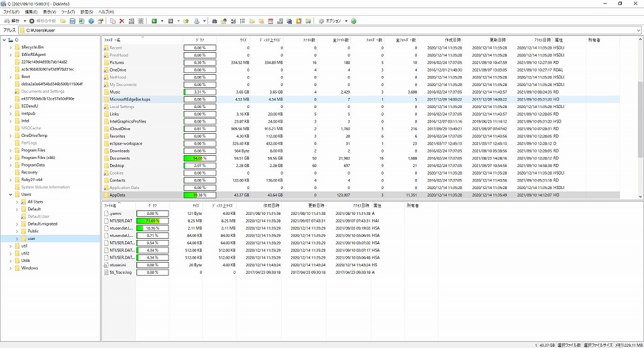The image size is (644, 348).
Task: Open the forward-history dropdown arrow
Action: pos(178,21)
